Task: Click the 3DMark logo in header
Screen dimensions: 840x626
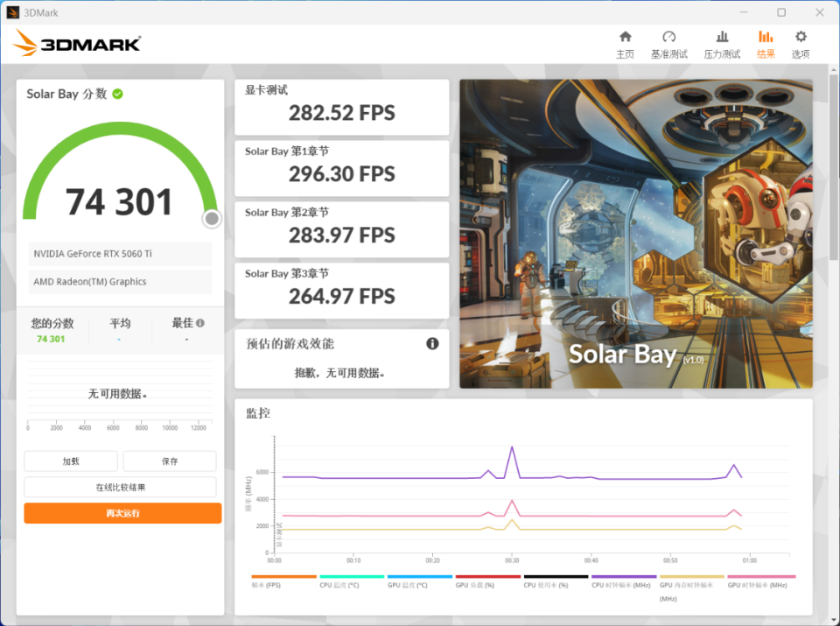Action: (x=77, y=43)
